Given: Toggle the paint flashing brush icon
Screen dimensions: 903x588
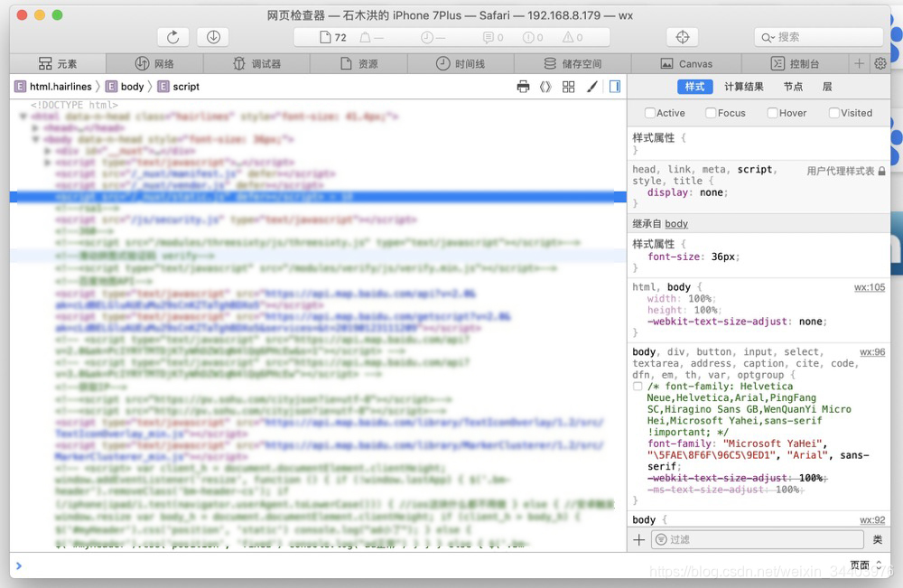Looking at the screenshot, I should point(591,87).
